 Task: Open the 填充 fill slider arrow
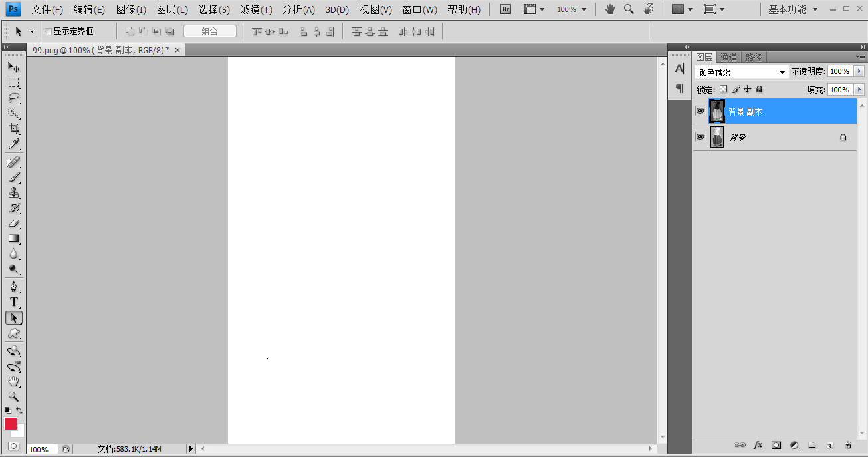860,90
